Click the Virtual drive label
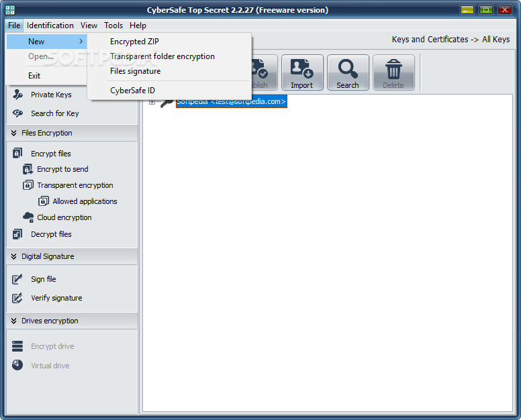Image resolution: width=521 pixels, height=420 pixels. [x=50, y=366]
